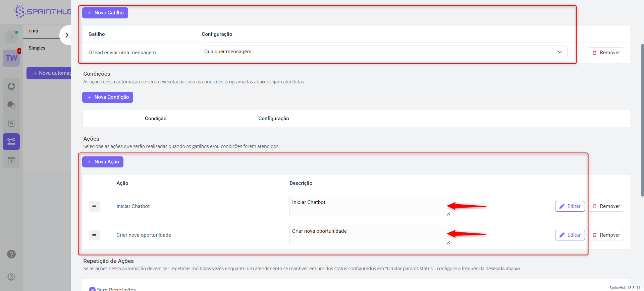The height and width of the screenshot is (291, 644).
Task: Open the contacts address book icon
Action: (x=11, y=123)
